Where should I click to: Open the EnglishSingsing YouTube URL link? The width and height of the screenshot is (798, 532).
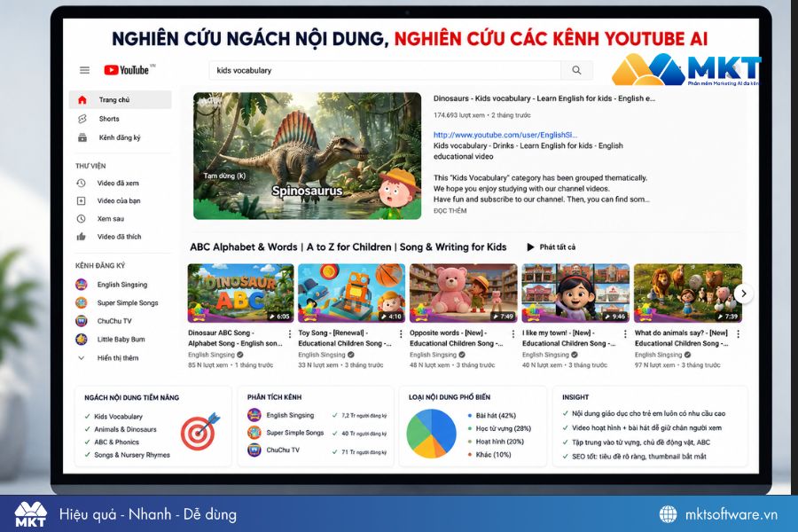(505, 135)
